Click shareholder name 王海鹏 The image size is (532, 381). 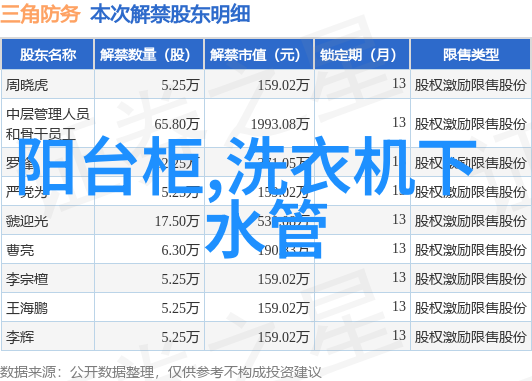pos(27,308)
